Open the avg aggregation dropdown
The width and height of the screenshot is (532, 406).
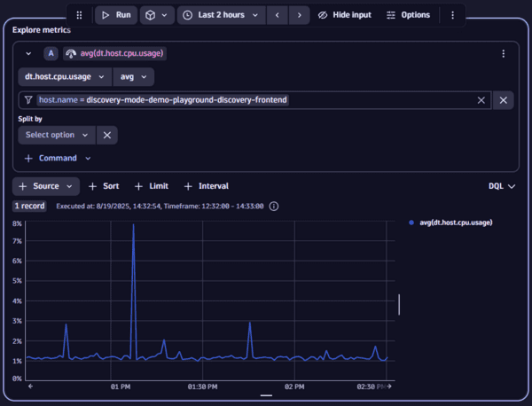click(x=133, y=77)
